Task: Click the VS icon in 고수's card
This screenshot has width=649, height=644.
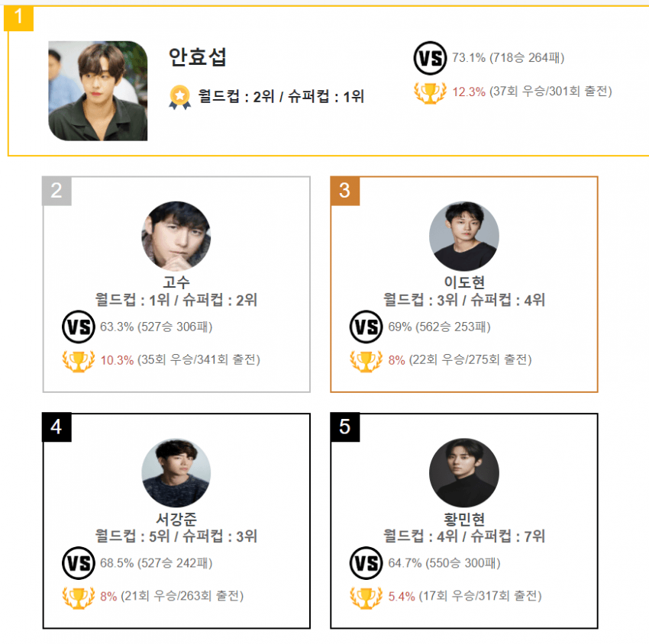Action: (x=78, y=327)
